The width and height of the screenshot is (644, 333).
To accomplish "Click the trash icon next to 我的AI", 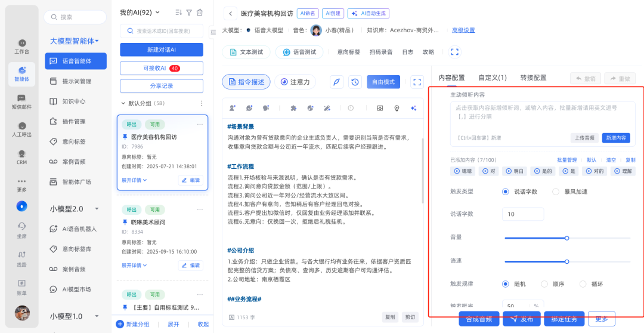I will 200,13.
